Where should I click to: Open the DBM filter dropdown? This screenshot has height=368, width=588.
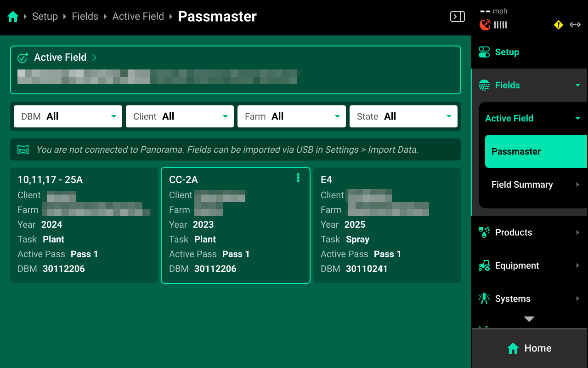(x=68, y=116)
